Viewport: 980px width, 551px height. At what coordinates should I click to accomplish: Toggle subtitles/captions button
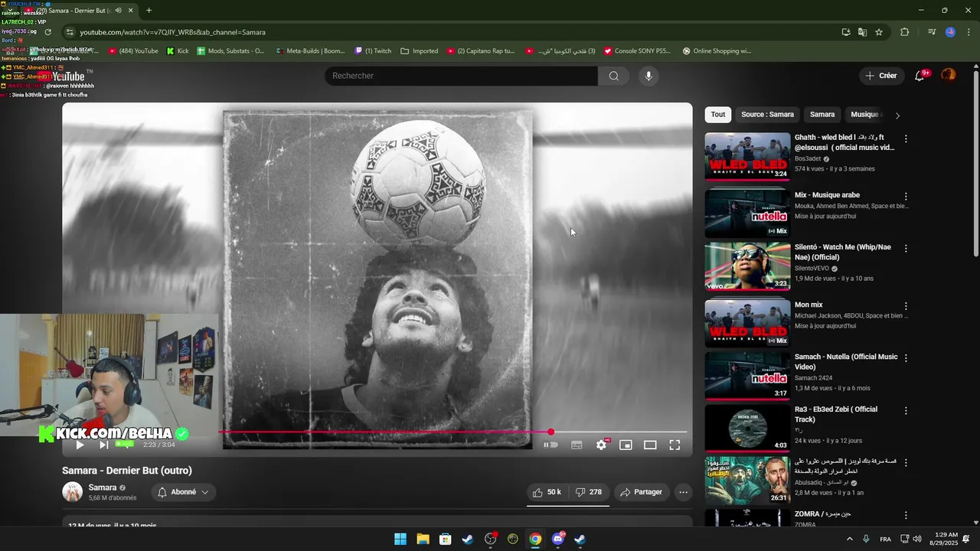tap(577, 445)
